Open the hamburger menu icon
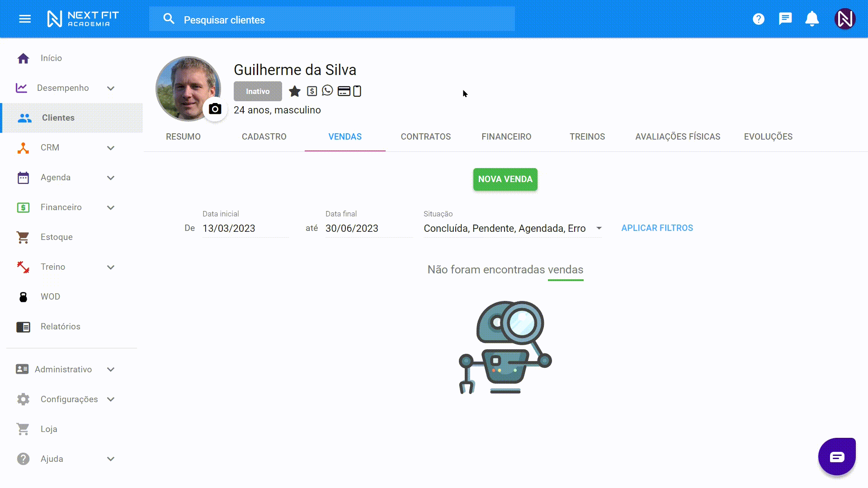The width and height of the screenshot is (868, 488). click(x=25, y=19)
